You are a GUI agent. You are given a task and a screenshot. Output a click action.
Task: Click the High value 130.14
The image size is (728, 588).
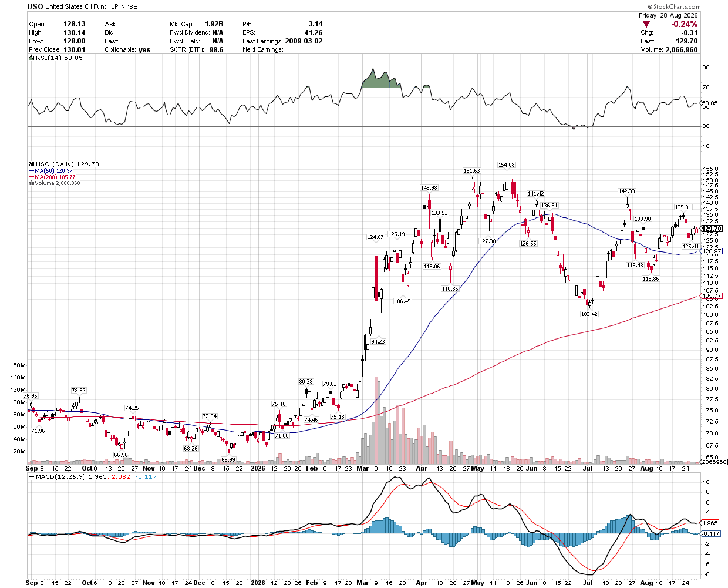pyautogui.click(x=75, y=33)
